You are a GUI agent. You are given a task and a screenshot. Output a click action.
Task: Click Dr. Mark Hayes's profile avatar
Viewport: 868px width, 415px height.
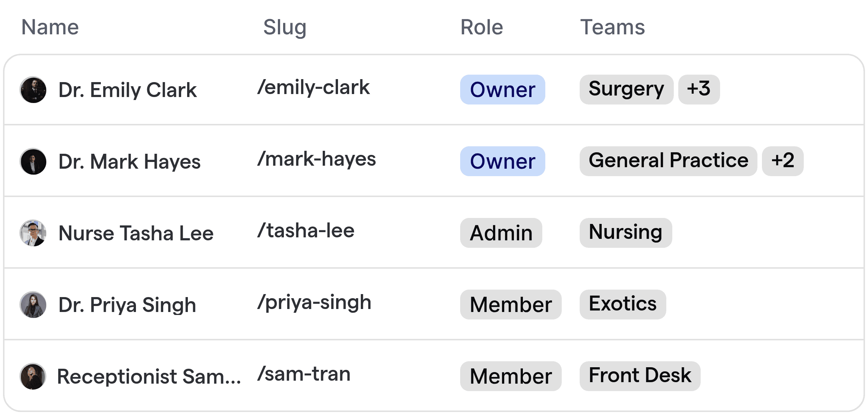tap(33, 161)
